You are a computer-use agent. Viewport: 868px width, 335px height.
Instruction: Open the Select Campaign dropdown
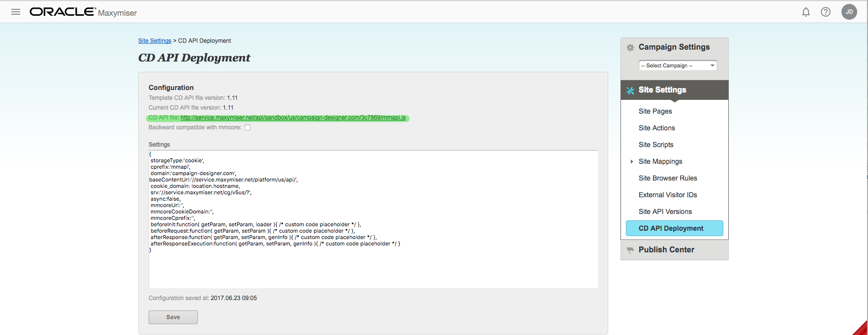678,65
